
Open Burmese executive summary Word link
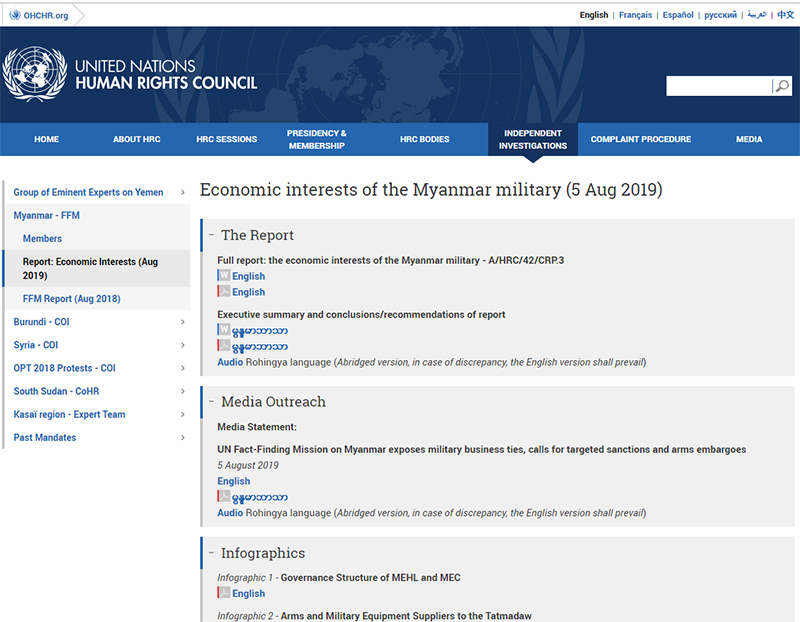click(x=260, y=331)
